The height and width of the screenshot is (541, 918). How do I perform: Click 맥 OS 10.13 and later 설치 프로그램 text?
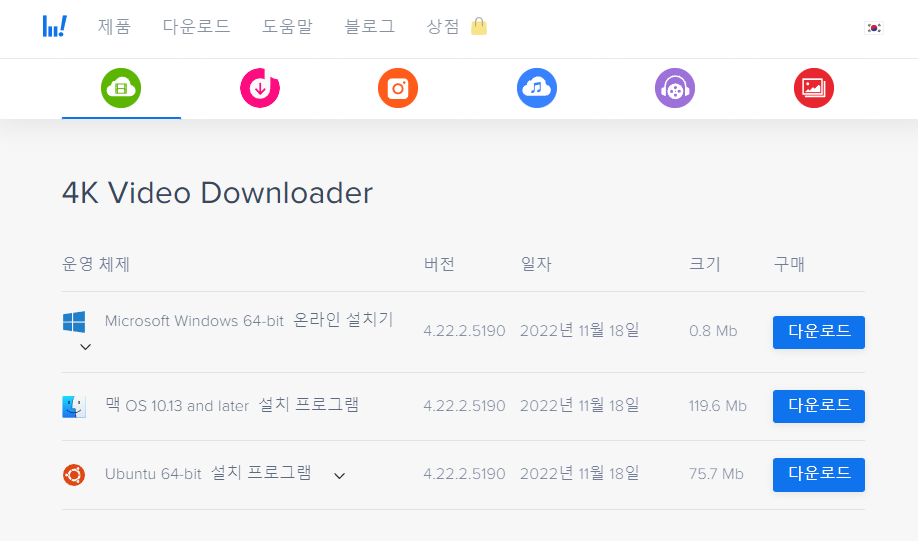pos(232,405)
